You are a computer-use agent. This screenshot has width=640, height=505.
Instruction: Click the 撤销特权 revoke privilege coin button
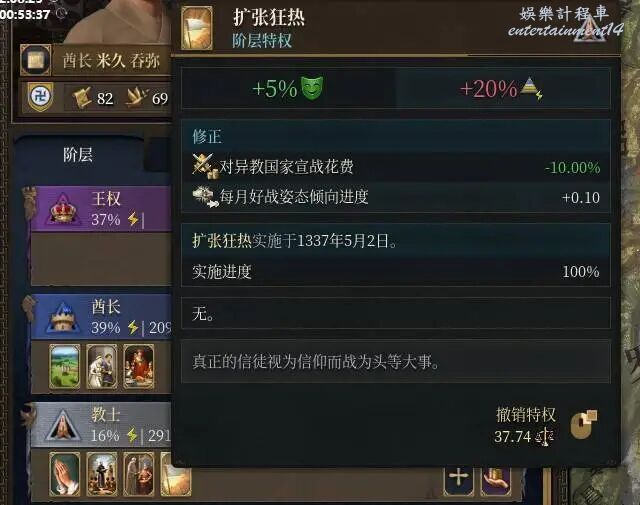[583, 425]
